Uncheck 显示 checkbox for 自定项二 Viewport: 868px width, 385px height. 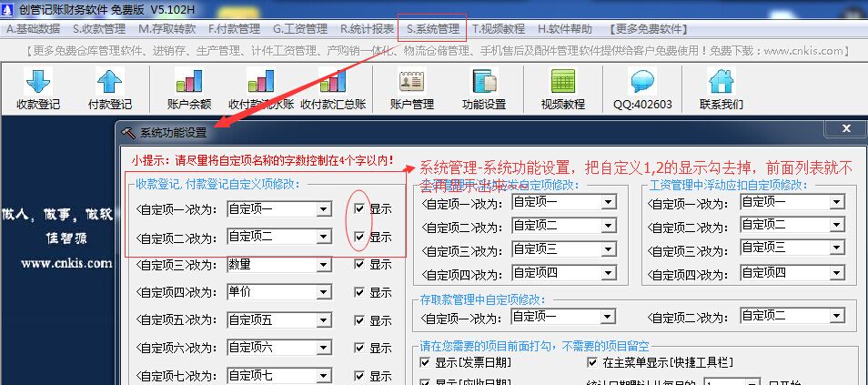point(360,237)
